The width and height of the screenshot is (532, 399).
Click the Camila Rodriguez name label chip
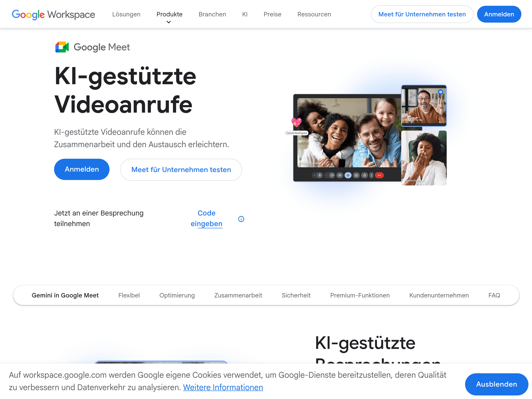coord(297,133)
